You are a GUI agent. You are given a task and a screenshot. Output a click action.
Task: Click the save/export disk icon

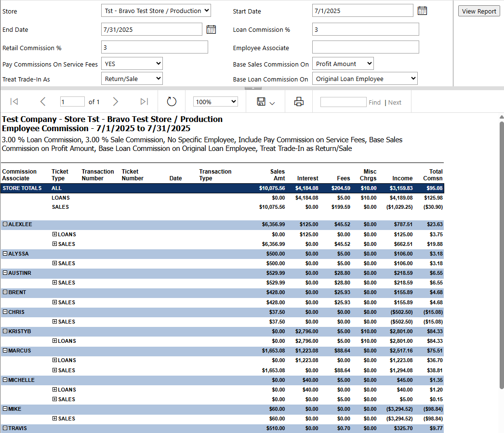[x=261, y=102]
